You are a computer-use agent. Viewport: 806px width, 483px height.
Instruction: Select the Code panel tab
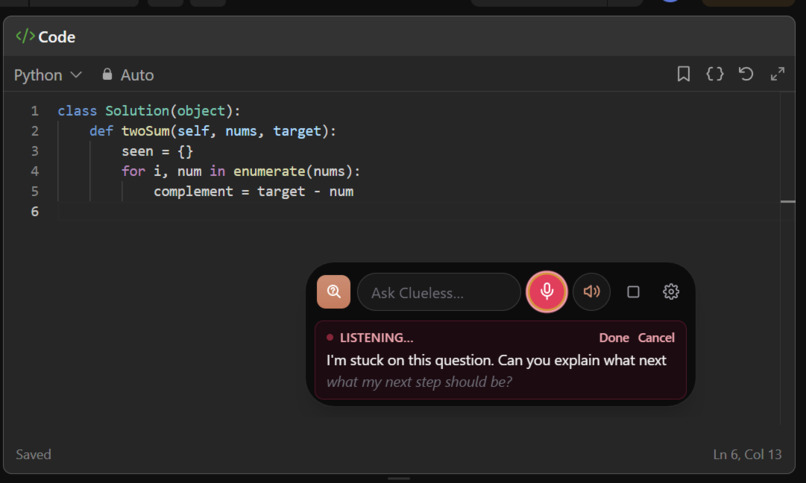(45, 36)
